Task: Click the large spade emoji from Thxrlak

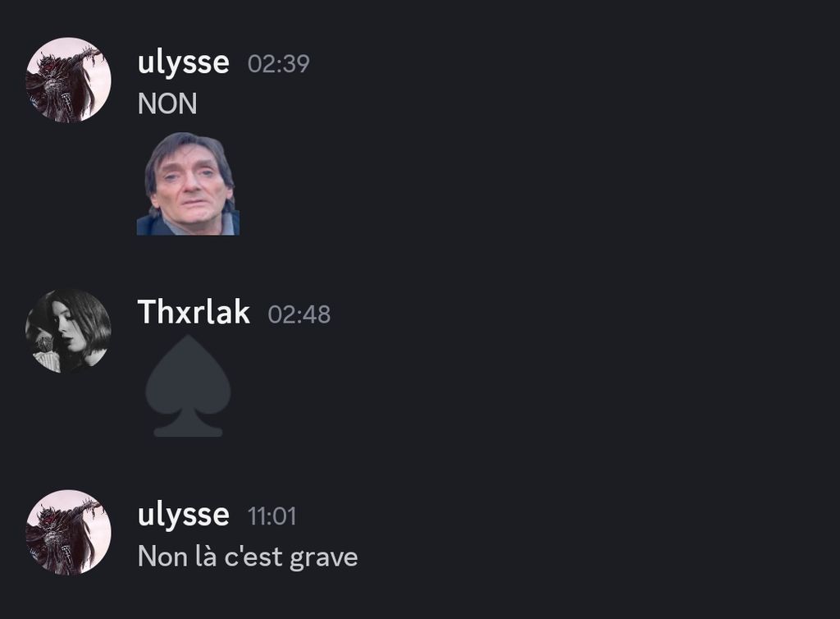Action: (x=188, y=386)
